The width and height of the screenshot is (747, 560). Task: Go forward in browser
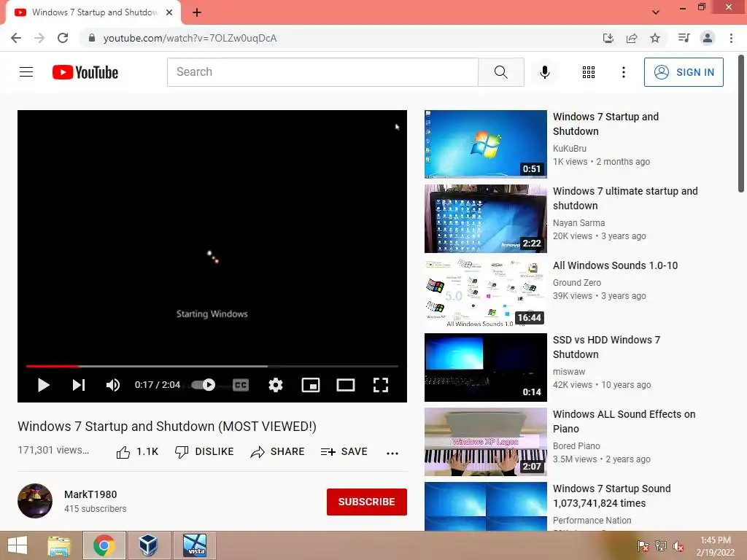(39, 38)
